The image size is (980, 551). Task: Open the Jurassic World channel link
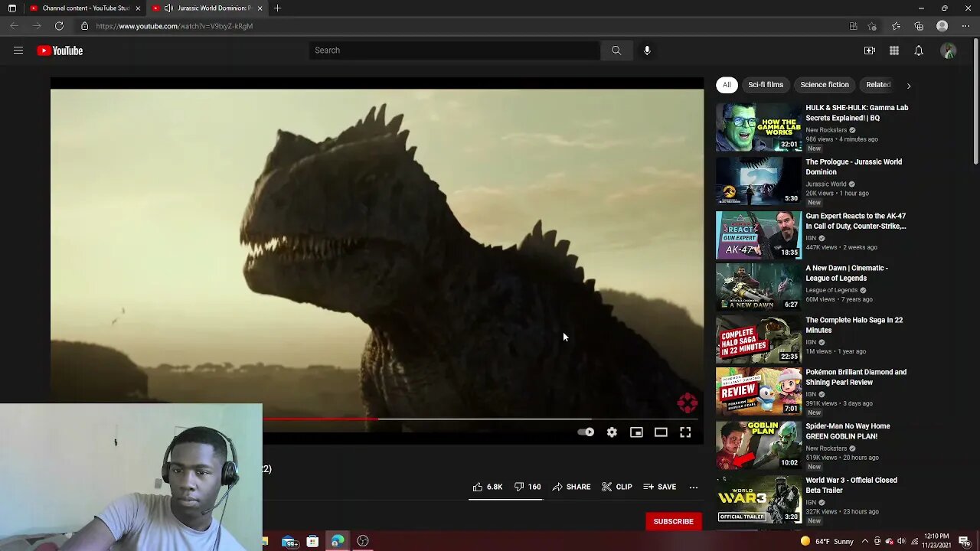(825, 184)
